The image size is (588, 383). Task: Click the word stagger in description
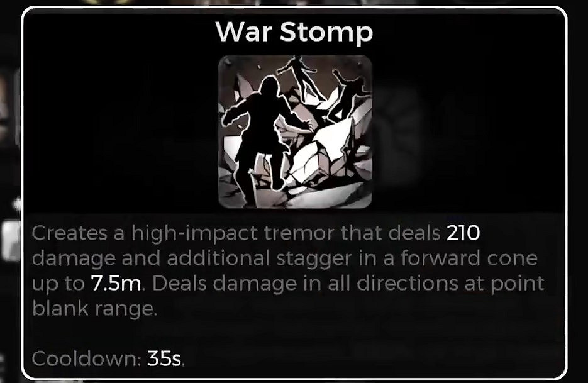pyautogui.click(x=314, y=258)
